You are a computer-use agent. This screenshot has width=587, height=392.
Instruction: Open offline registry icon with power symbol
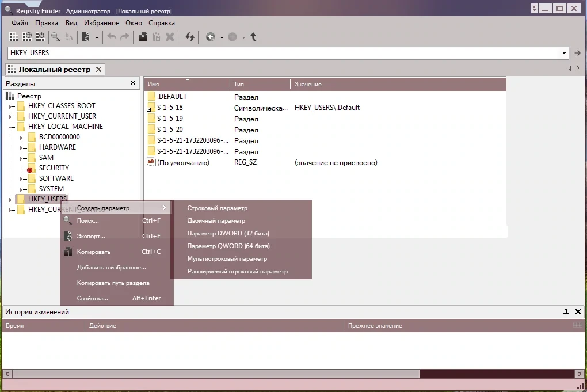point(40,37)
